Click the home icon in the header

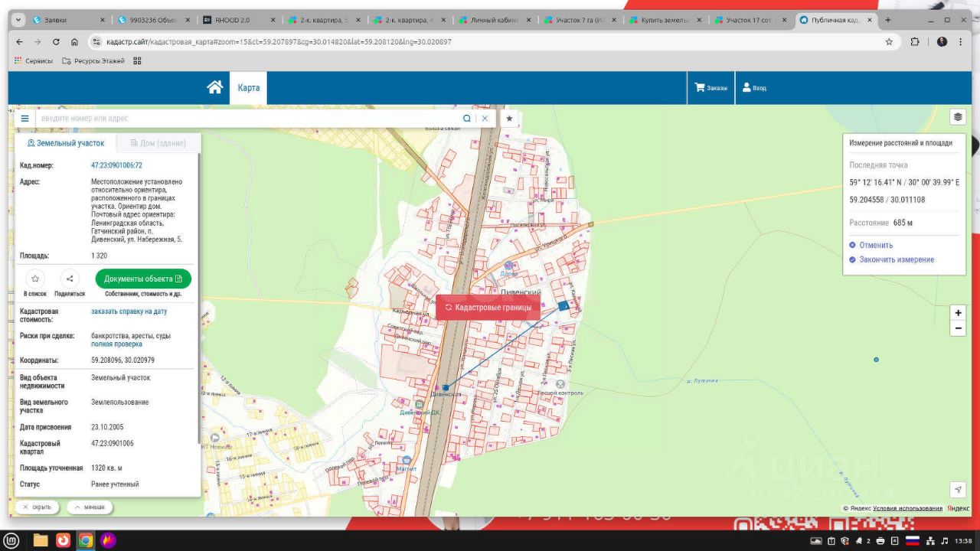(x=215, y=87)
